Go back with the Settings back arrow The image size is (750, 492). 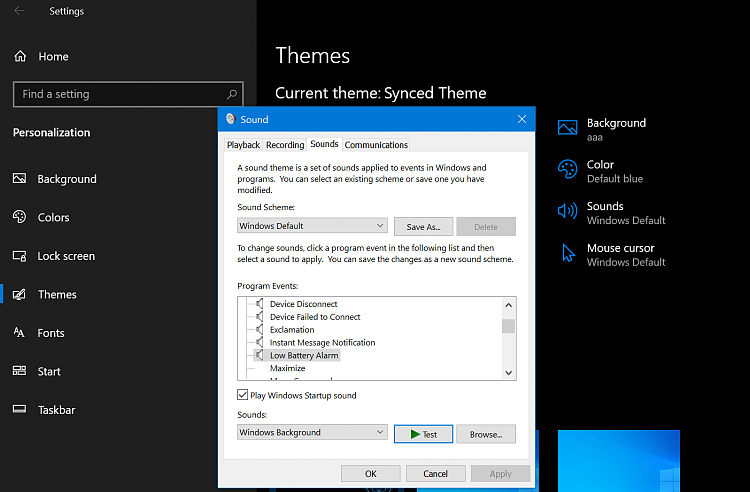pyautogui.click(x=19, y=11)
